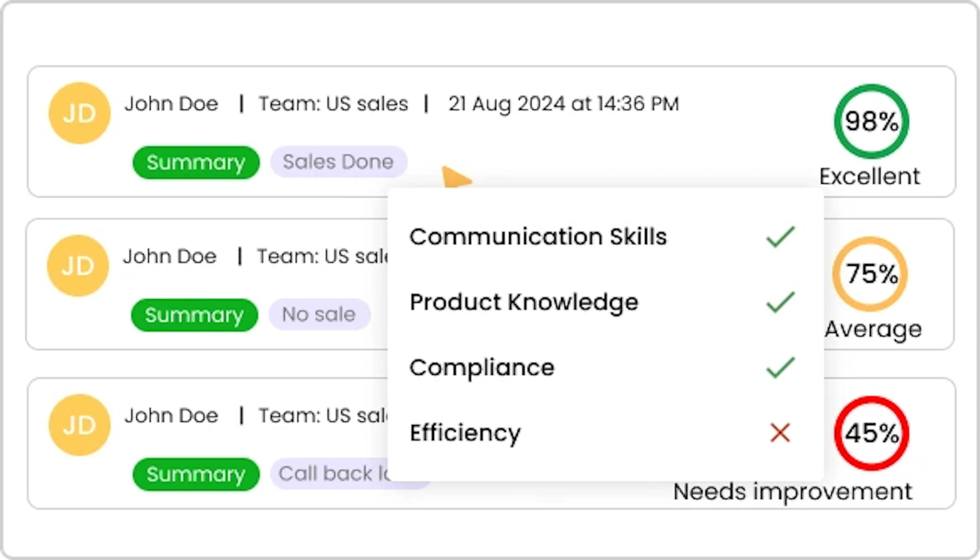Click John Doe on the Call back card
This screenshot has height=560, width=980.
[x=171, y=415]
